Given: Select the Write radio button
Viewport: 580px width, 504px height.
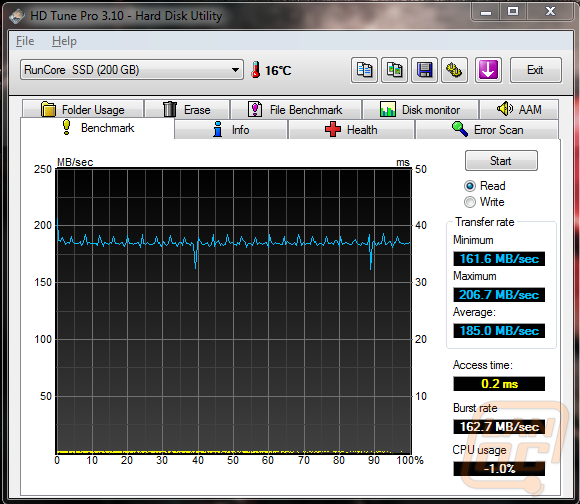Looking at the screenshot, I should click(x=470, y=202).
